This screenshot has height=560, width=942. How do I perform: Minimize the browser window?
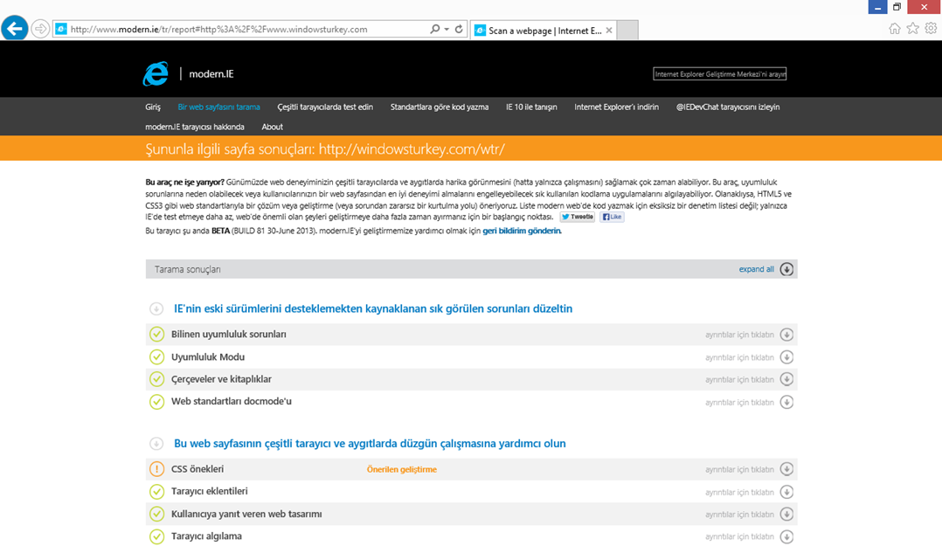(877, 7)
